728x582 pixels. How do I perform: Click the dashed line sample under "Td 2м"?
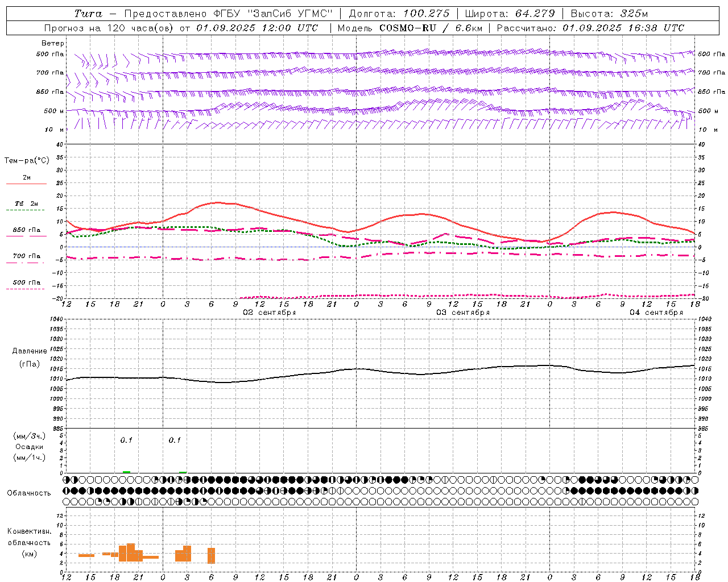coord(26,210)
